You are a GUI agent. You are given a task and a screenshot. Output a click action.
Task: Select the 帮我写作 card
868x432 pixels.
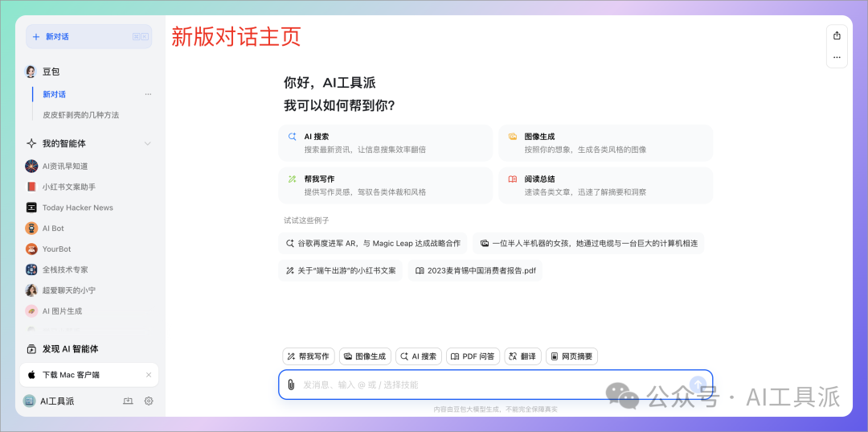tap(385, 186)
